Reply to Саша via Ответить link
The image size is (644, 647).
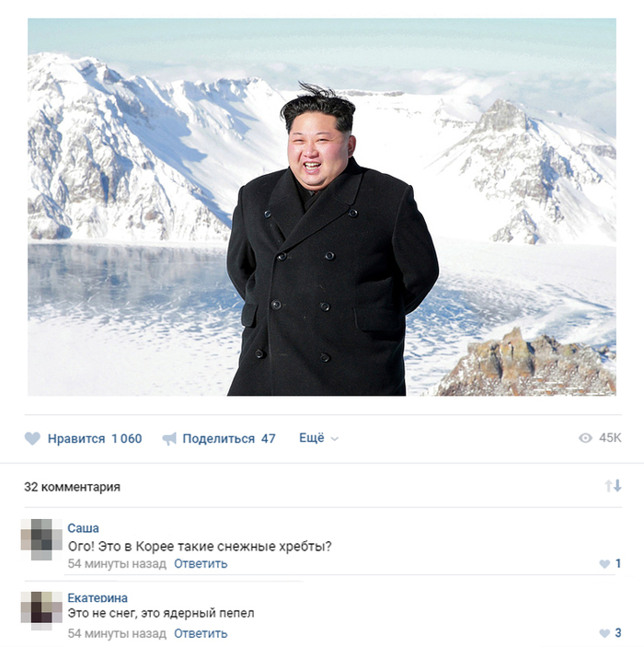[x=201, y=563]
